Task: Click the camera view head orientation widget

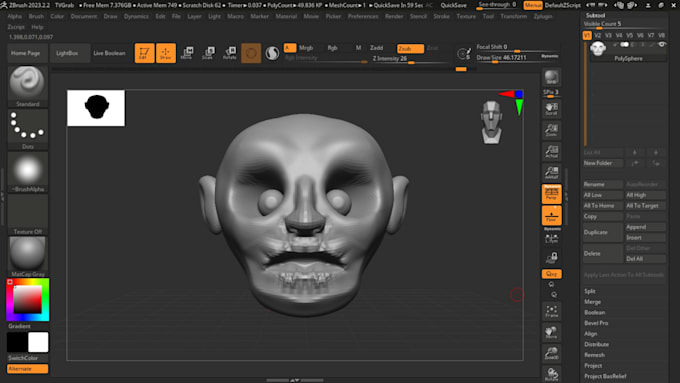Action: (x=491, y=122)
